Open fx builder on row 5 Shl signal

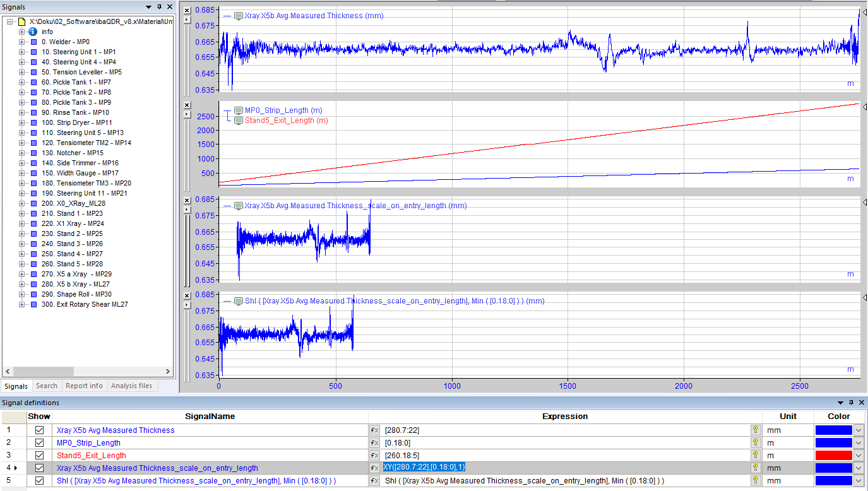[x=375, y=481]
